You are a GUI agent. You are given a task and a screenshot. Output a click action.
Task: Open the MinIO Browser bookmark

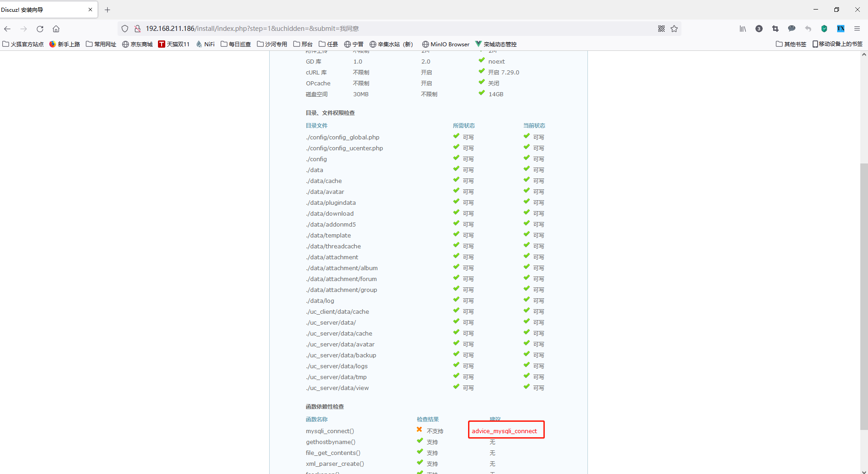pyautogui.click(x=446, y=44)
